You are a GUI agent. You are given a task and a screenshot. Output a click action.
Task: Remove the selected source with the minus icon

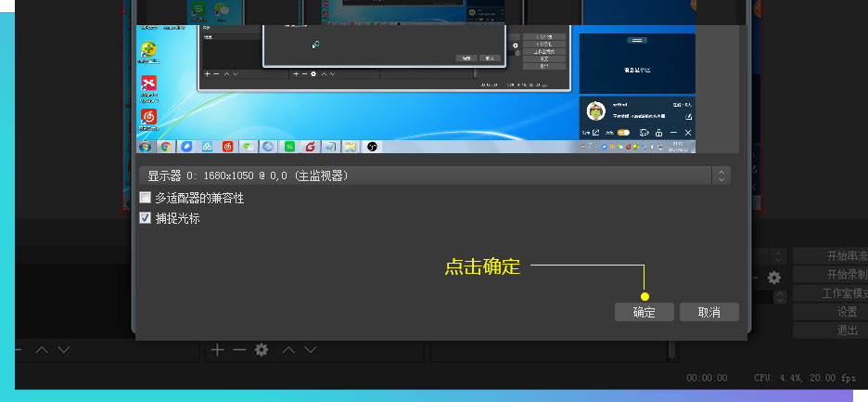239,350
